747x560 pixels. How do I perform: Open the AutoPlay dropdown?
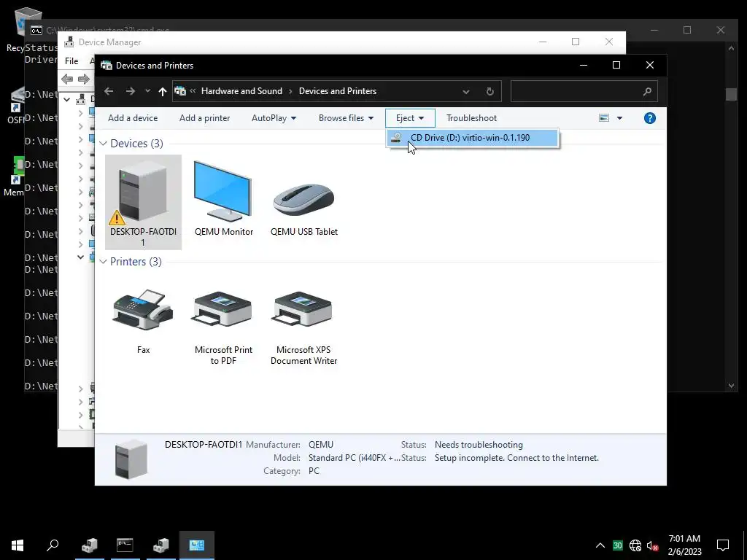click(274, 118)
